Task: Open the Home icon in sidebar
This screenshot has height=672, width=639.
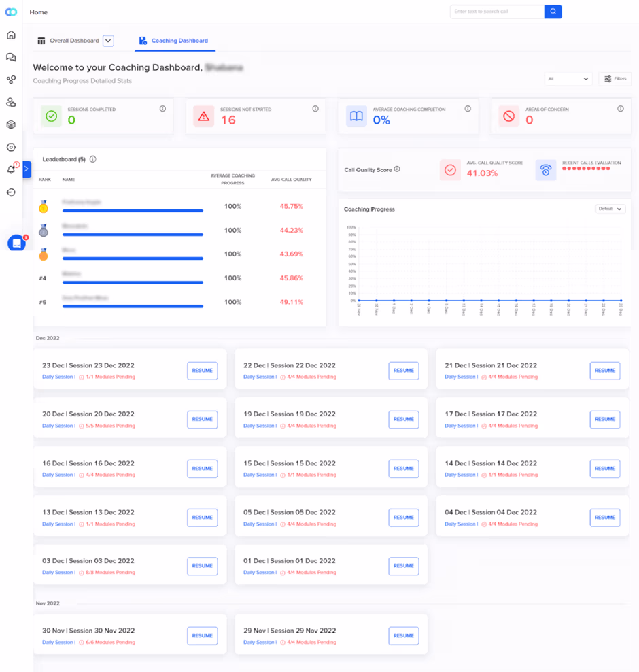Action: click(x=11, y=35)
